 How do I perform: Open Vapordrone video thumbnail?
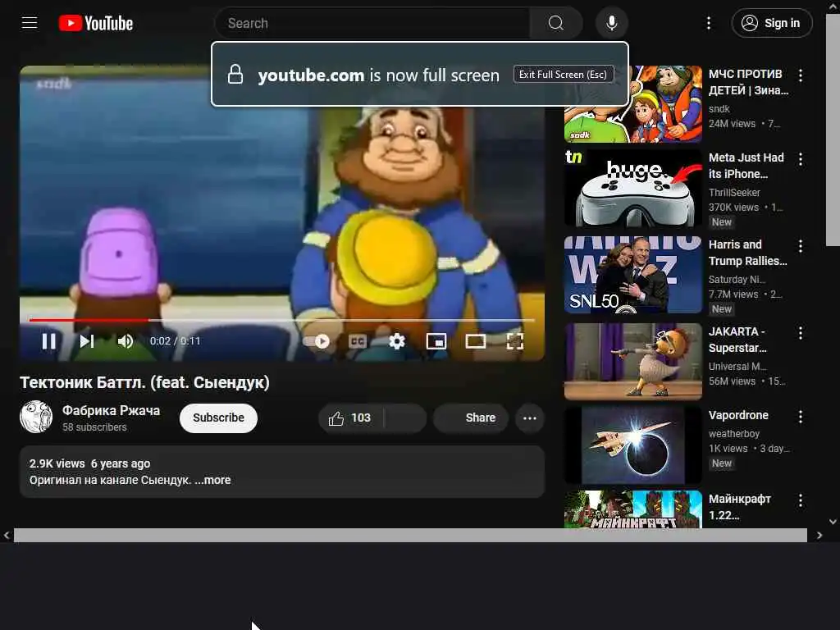pyautogui.click(x=632, y=445)
